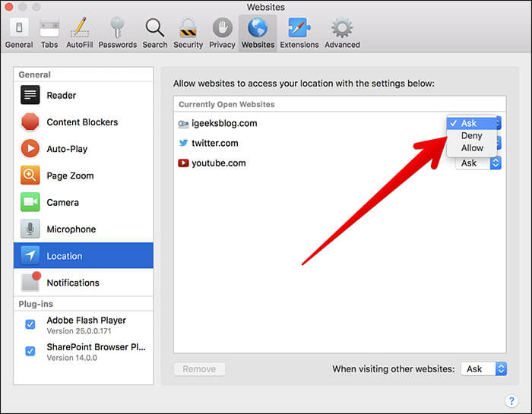Choose Deny in the open popup menu
This screenshot has height=414, width=532.
click(472, 136)
